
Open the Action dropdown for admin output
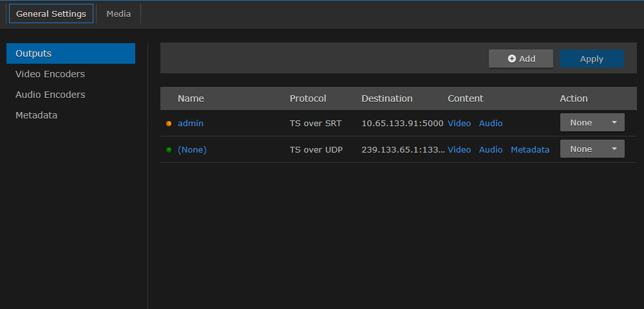(x=592, y=122)
